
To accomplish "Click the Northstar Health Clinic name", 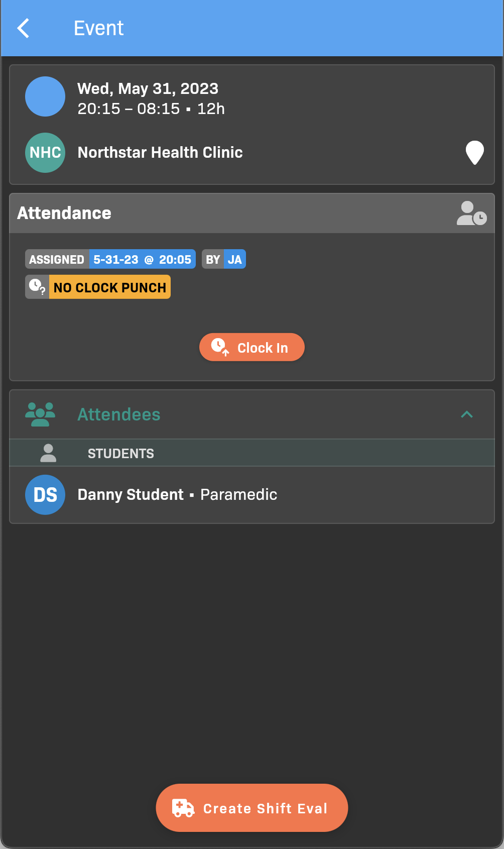I will [x=160, y=153].
